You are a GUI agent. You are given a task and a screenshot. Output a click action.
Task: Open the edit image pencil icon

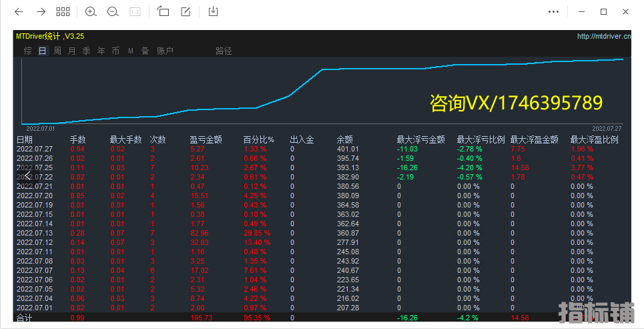tap(186, 12)
